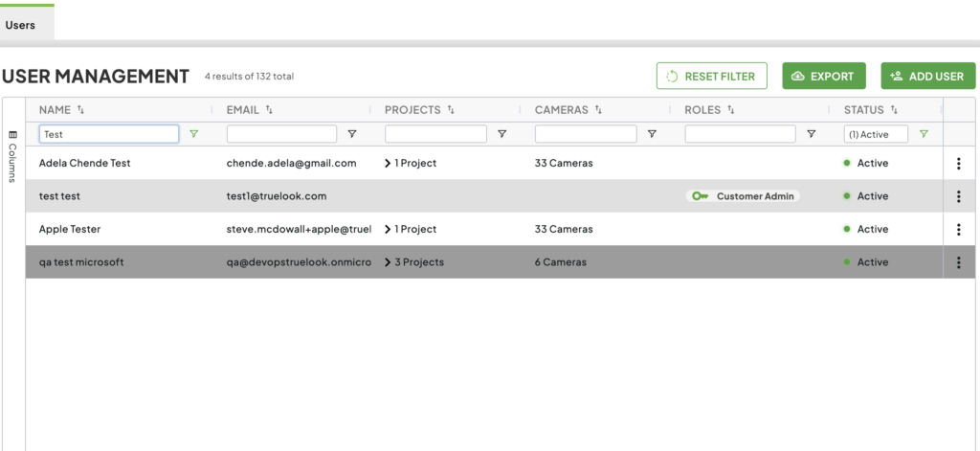Click 33 Cameras in Adela Chende Test row
This screenshot has height=451, width=980.
[564, 164]
